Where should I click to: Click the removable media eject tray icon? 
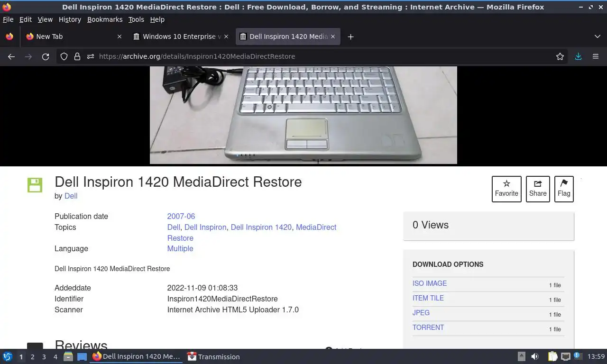[521, 356]
